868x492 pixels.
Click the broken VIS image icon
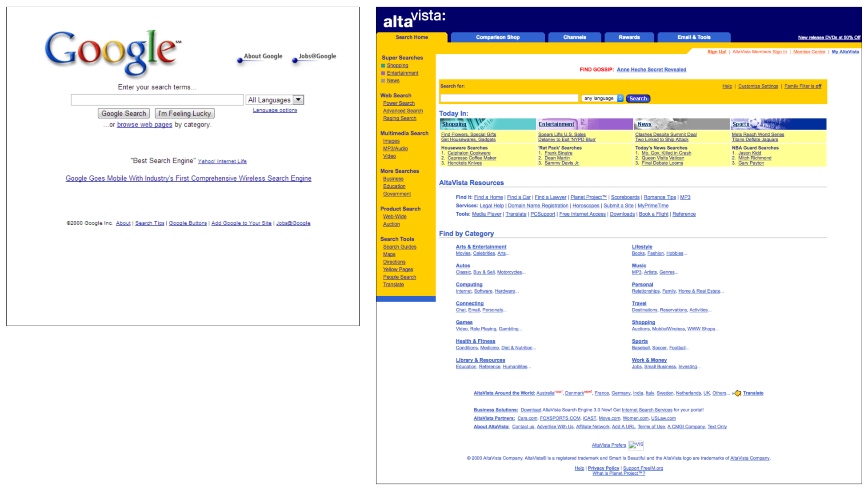[636, 445]
